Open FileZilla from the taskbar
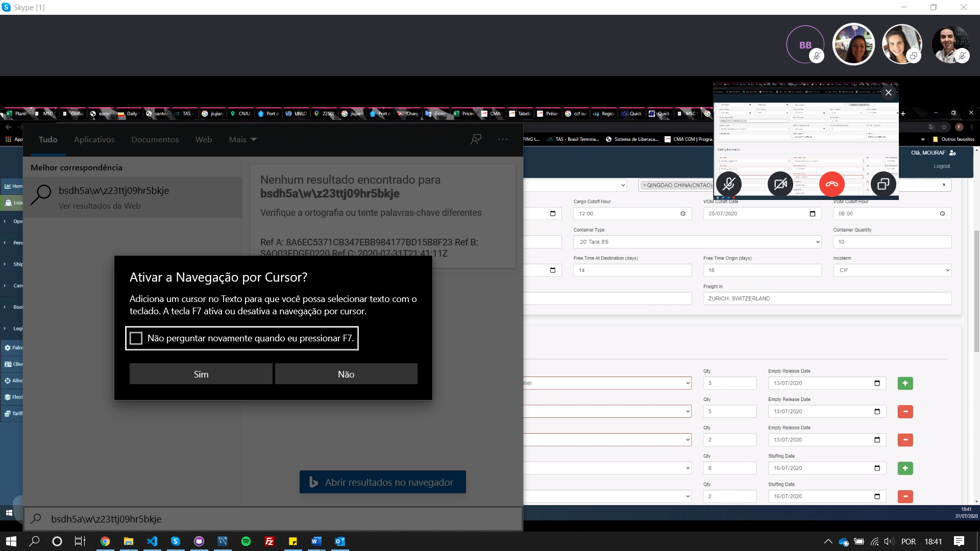This screenshot has height=551, width=980. (x=269, y=541)
